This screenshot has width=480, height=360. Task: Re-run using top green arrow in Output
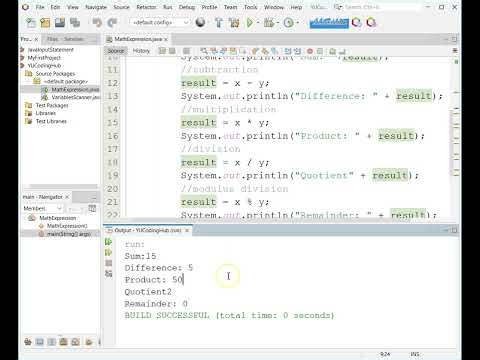[x=108, y=241]
